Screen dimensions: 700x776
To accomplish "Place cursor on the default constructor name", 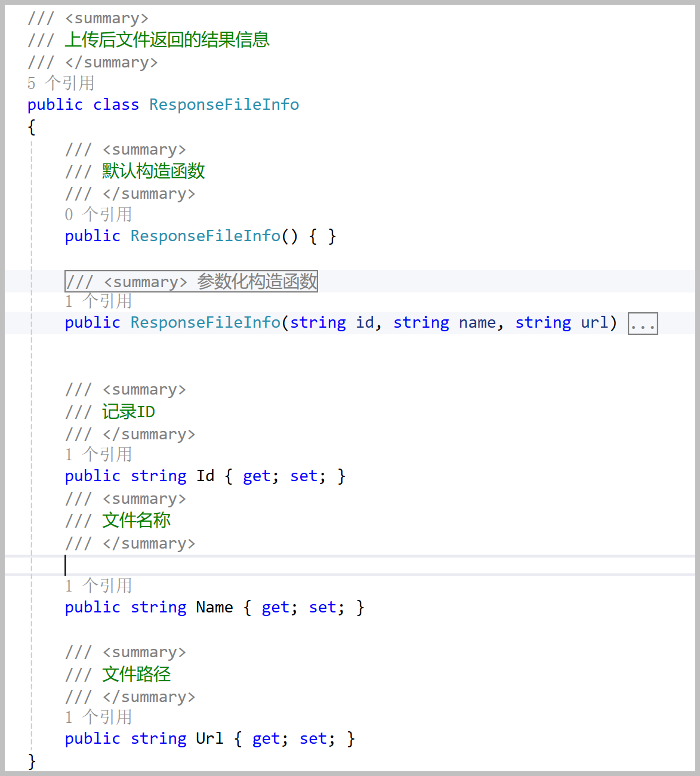I will (205, 236).
